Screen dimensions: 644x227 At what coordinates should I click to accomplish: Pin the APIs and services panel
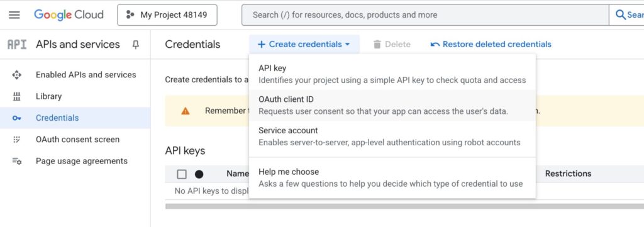click(136, 45)
